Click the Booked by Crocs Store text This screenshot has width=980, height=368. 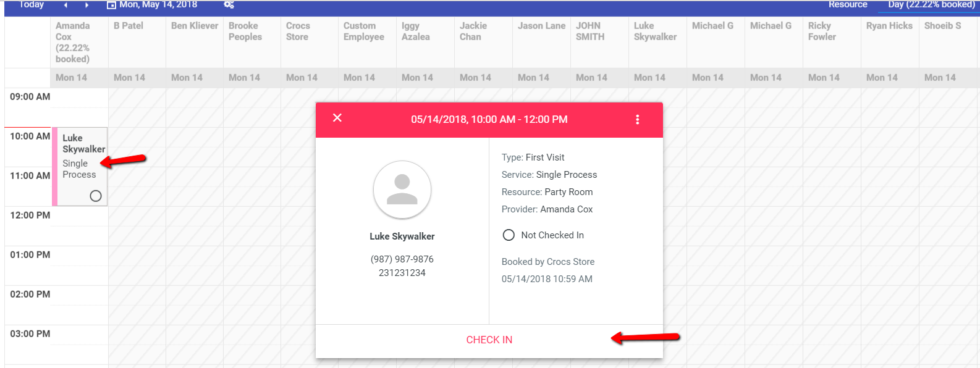point(548,262)
